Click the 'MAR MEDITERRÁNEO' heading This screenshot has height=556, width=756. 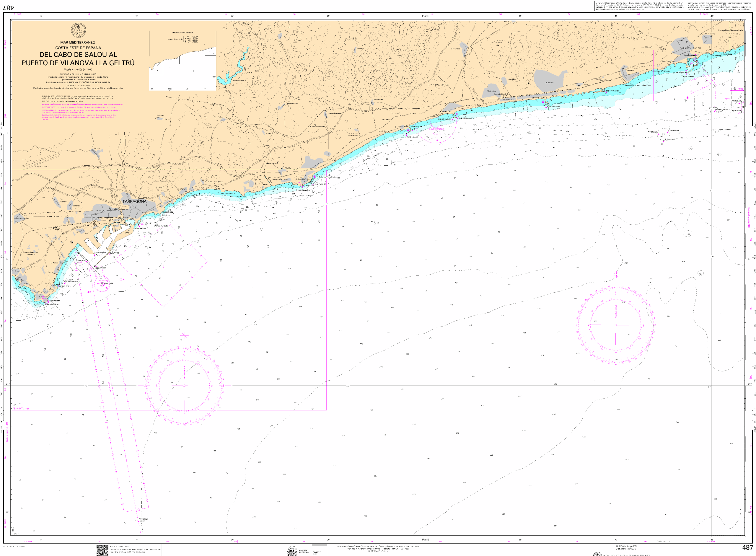pyautogui.click(x=78, y=43)
